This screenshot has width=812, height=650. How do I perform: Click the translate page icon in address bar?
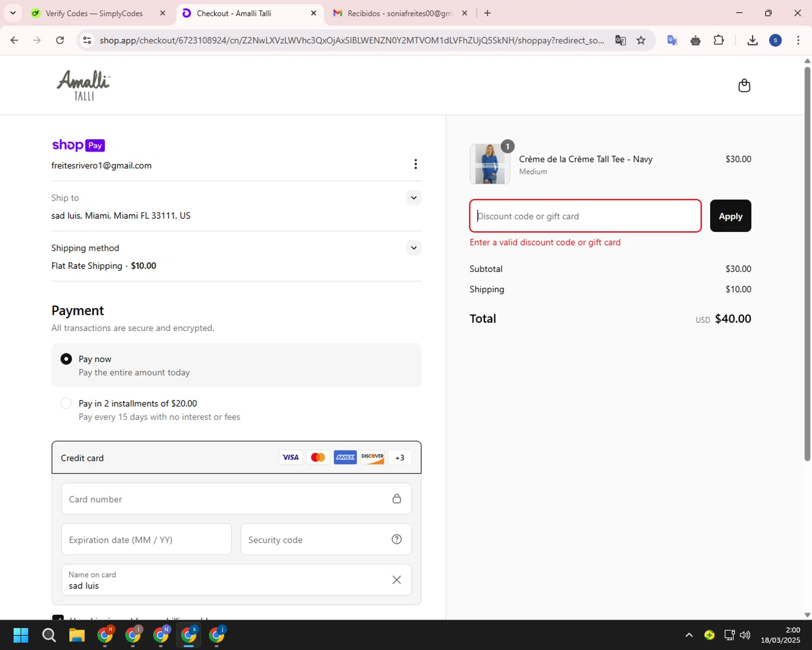(x=620, y=40)
